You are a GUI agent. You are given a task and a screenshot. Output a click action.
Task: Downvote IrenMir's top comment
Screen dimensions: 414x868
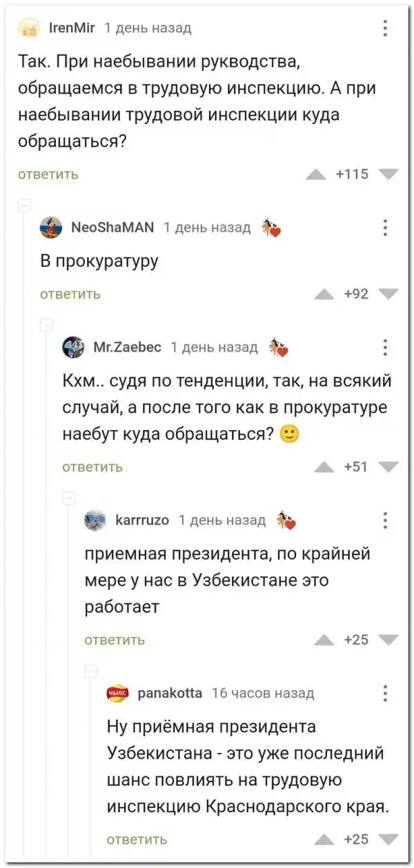click(388, 174)
